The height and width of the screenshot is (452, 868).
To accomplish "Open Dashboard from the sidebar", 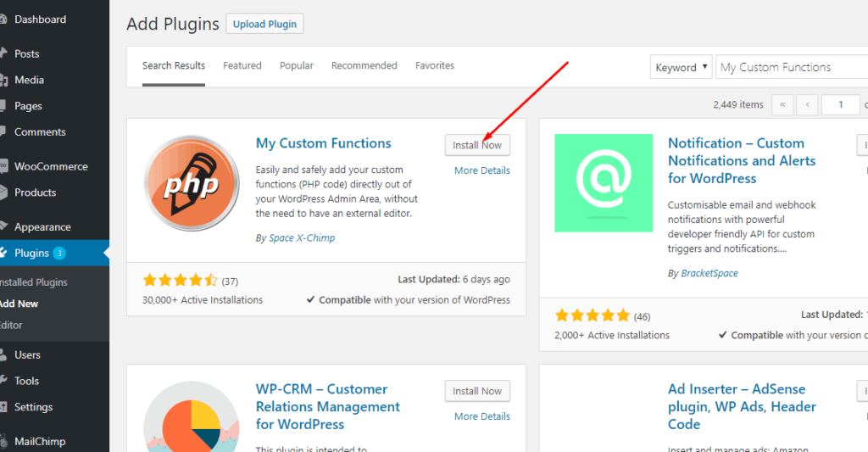I will pyautogui.click(x=39, y=19).
